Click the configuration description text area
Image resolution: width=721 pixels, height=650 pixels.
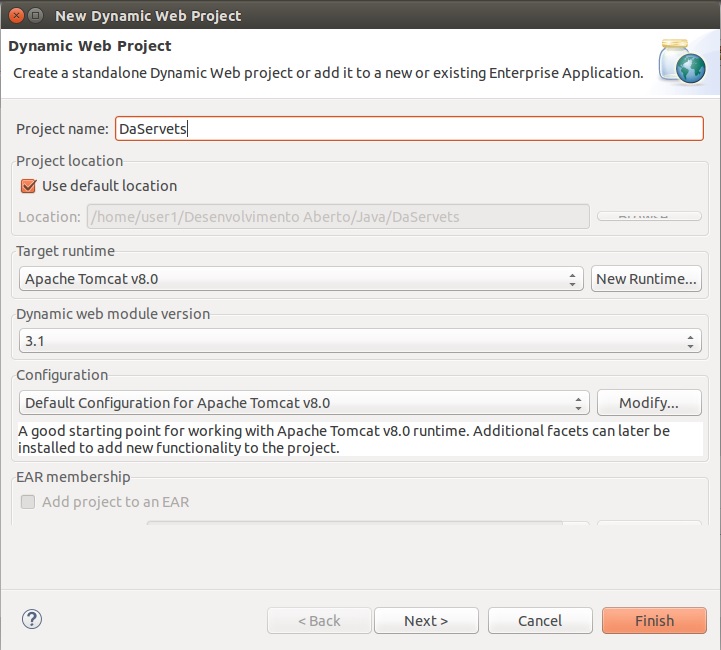360,439
